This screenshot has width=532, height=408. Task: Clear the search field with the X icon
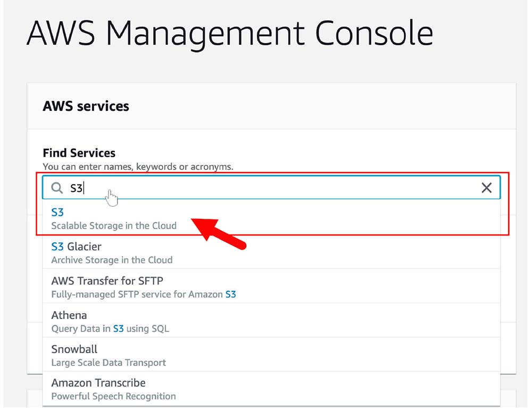coord(486,187)
